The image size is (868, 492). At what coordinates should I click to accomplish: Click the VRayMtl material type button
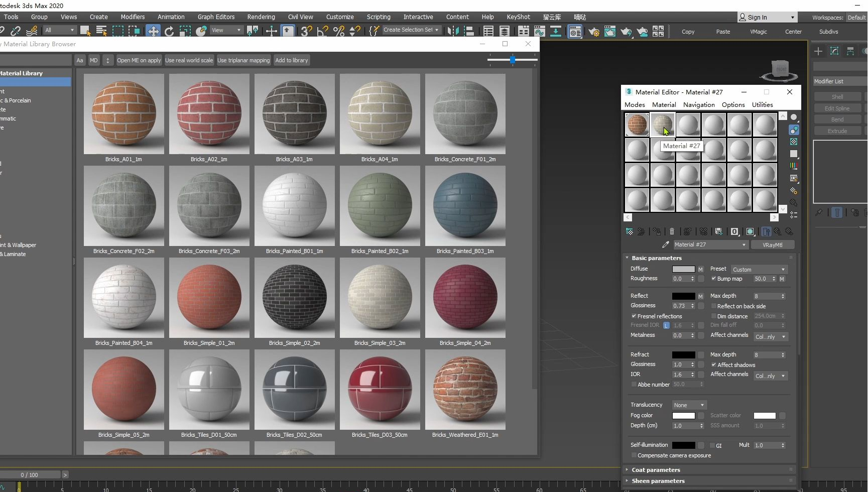click(772, 245)
